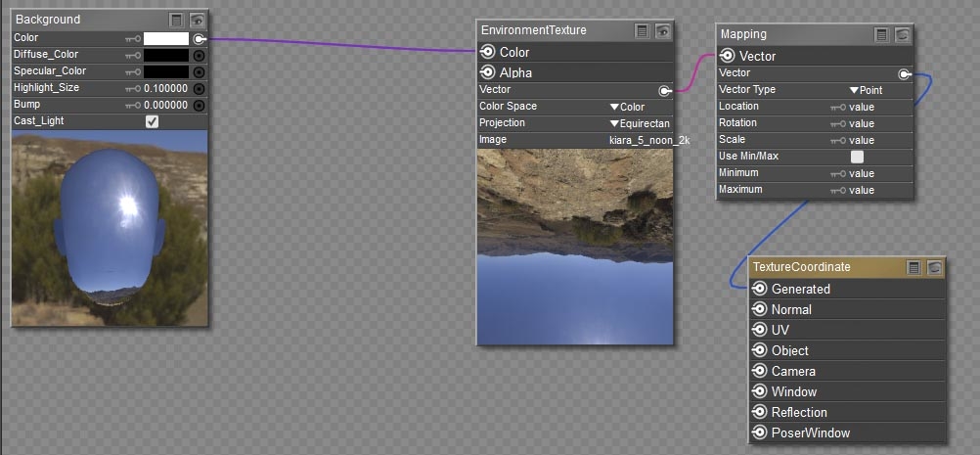This screenshot has width=980, height=455.
Task: Click the Bump animation key icon
Action: tap(133, 106)
